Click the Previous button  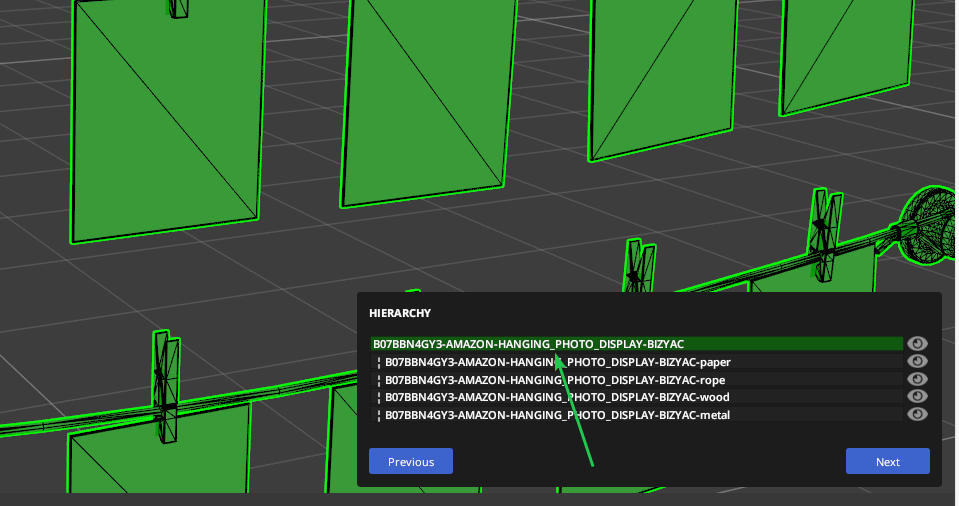coord(411,461)
